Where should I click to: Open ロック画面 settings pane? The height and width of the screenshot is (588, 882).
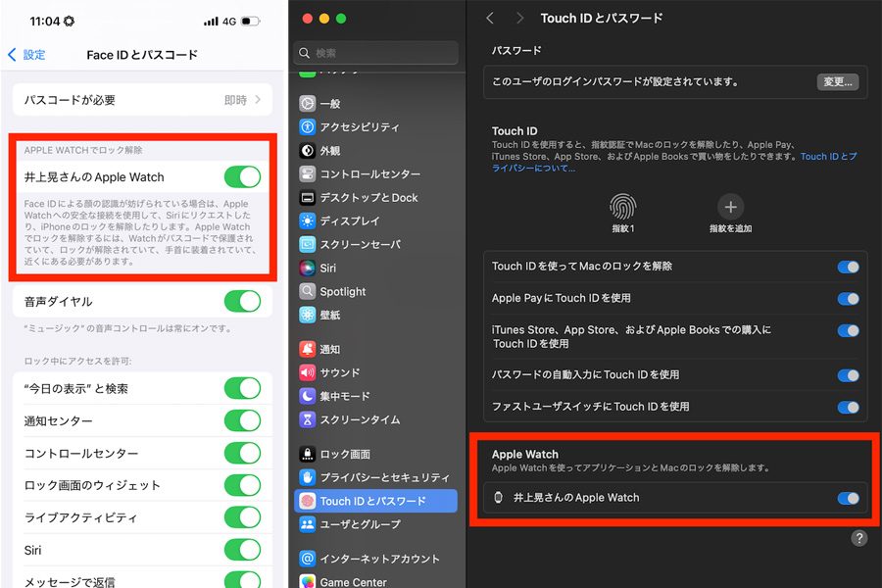point(375,454)
